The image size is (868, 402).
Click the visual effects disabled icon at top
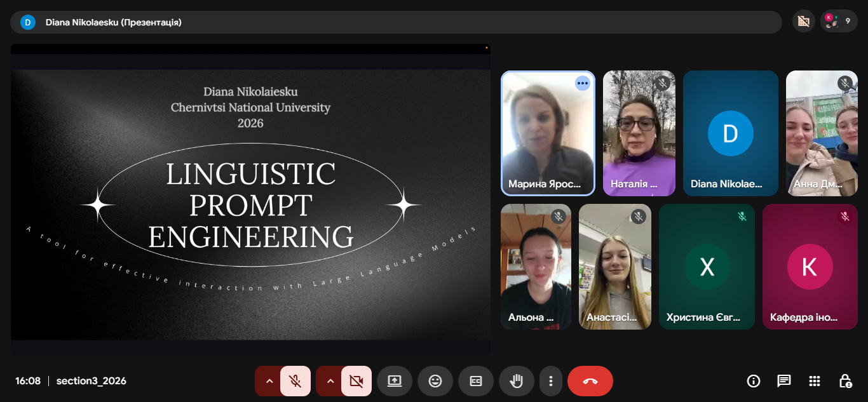[x=804, y=21]
